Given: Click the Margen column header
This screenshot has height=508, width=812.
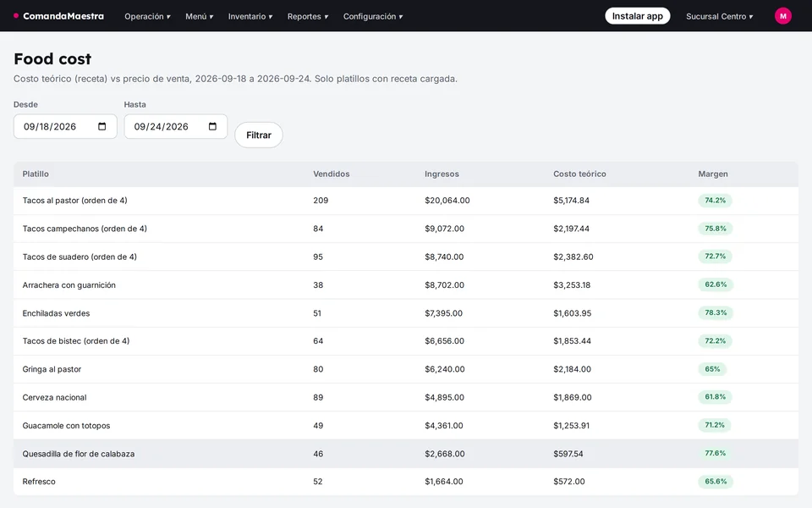Looking at the screenshot, I should click(x=712, y=174).
